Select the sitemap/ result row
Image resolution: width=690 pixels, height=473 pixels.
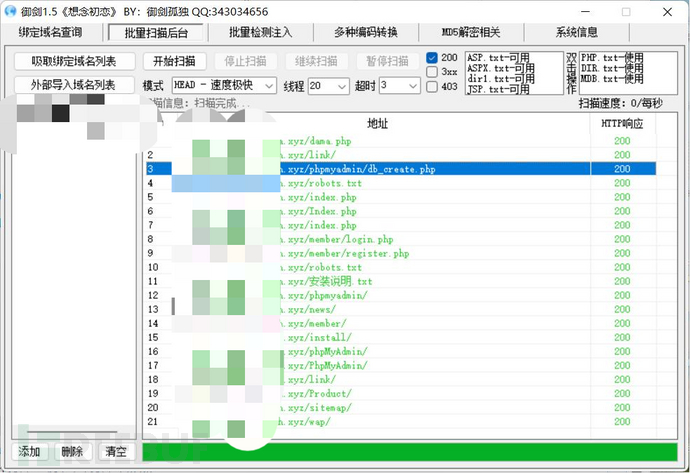pyautogui.click(x=401, y=408)
